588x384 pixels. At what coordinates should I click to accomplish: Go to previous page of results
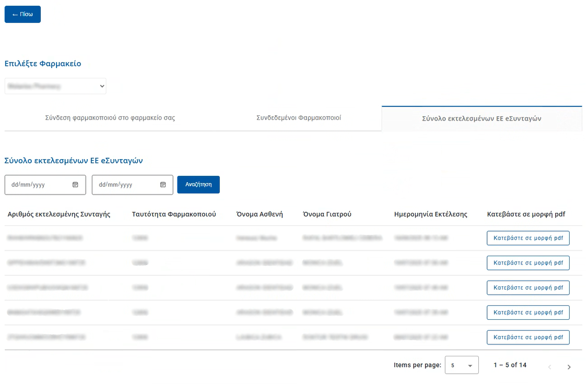pos(549,367)
